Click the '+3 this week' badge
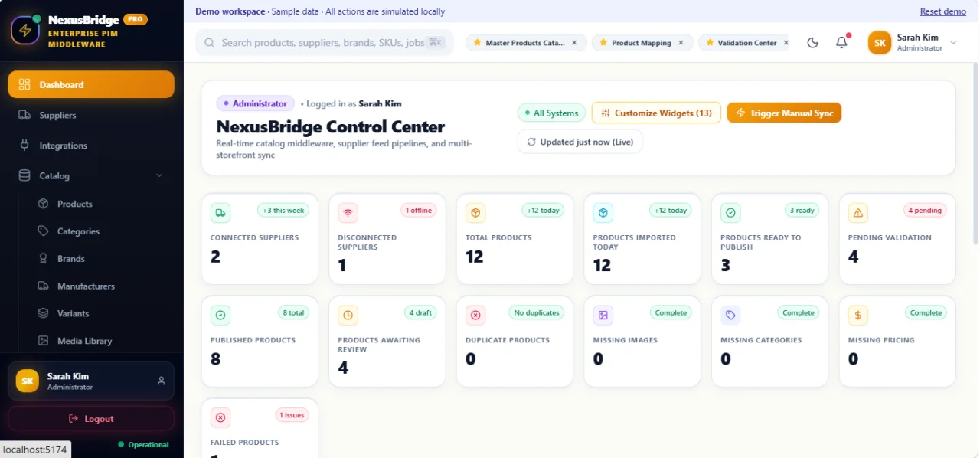 pyautogui.click(x=283, y=211)
